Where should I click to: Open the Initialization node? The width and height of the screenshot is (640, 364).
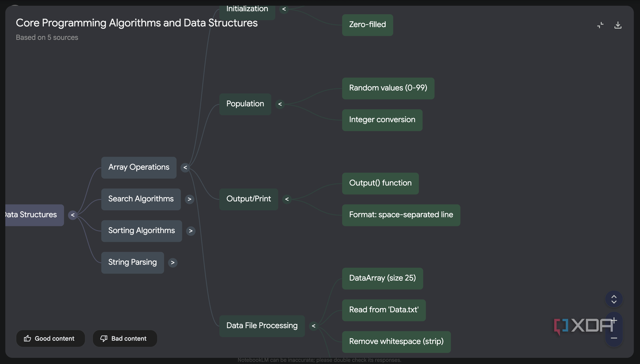coord(247,12)
